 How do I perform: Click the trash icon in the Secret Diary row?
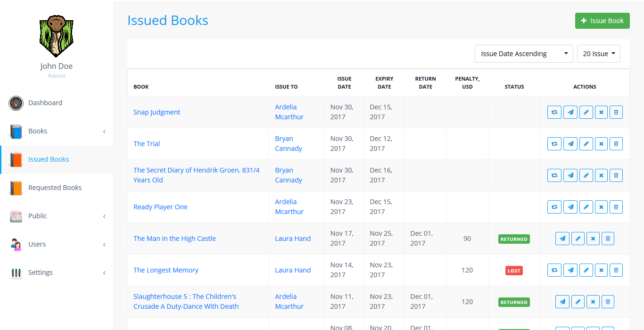[x=616, y=175]
